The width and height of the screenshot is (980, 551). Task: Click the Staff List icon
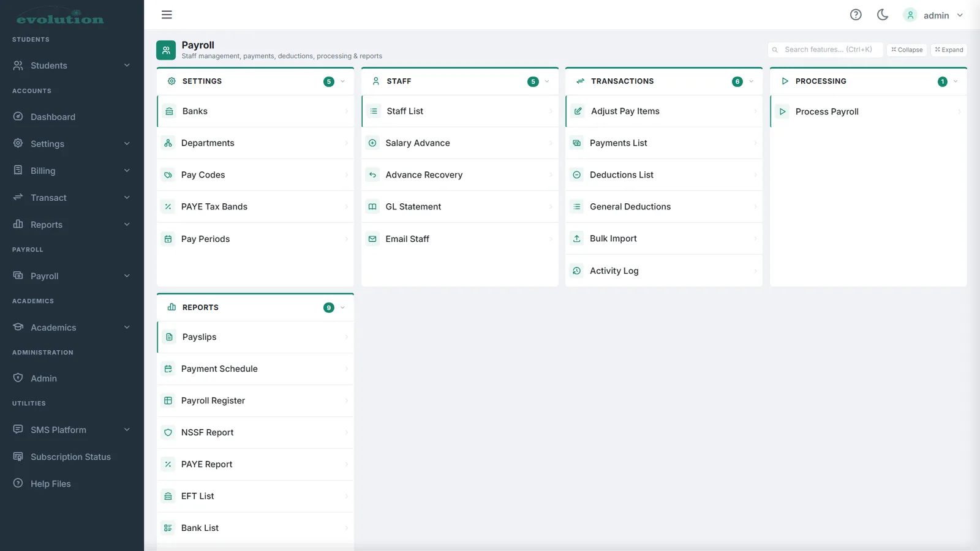coord(374,111)
